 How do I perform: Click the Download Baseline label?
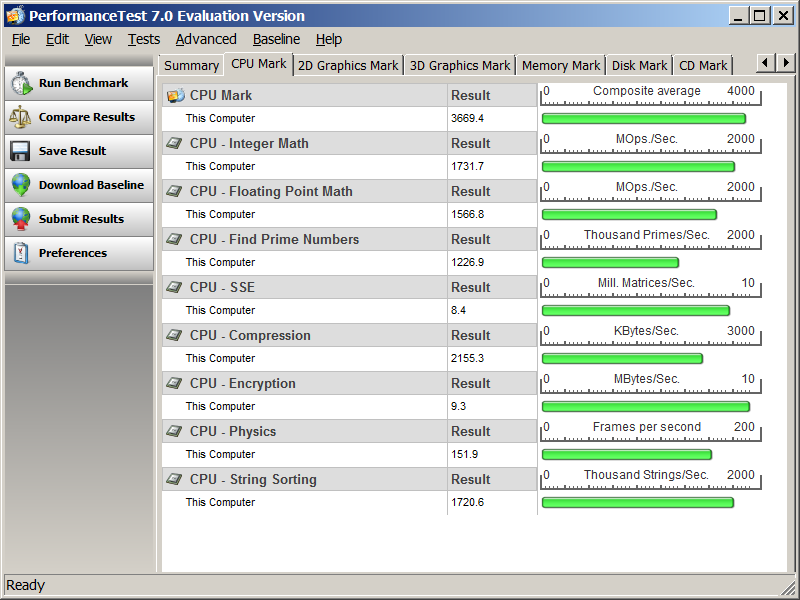91,185
